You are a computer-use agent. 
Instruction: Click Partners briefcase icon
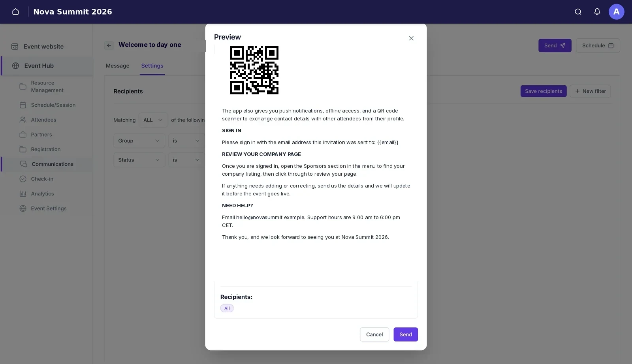23,135
